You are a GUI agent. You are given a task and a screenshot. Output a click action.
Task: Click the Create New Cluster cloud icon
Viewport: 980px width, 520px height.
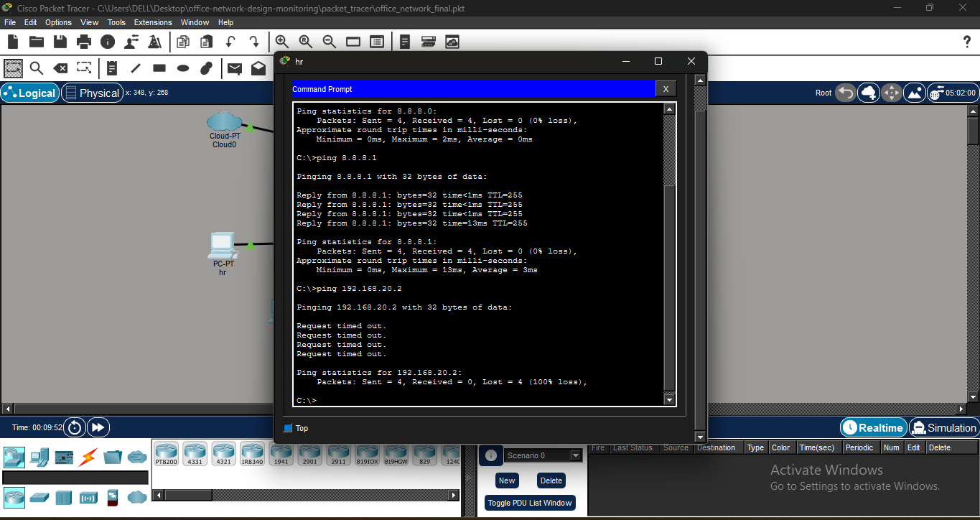pos(869,93)
